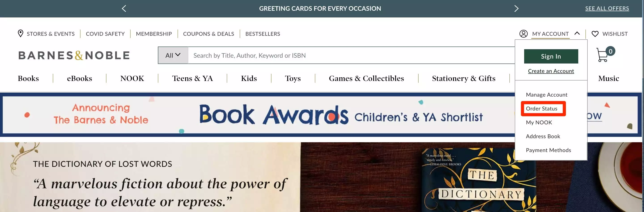The width and height of the screenshot is (644, 212).
Task: Open the Coupons & Deals link
Action: [208, 34]
